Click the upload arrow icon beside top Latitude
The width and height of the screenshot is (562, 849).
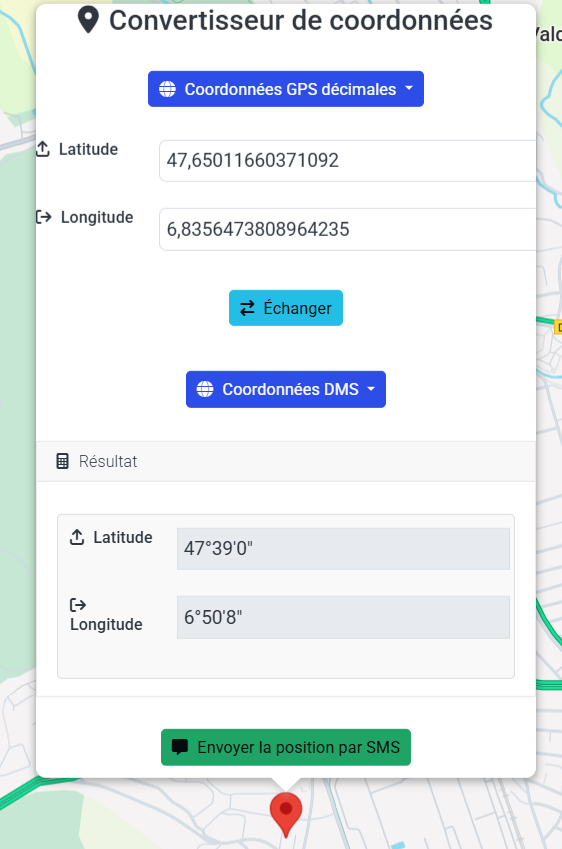tap(43, 149)
